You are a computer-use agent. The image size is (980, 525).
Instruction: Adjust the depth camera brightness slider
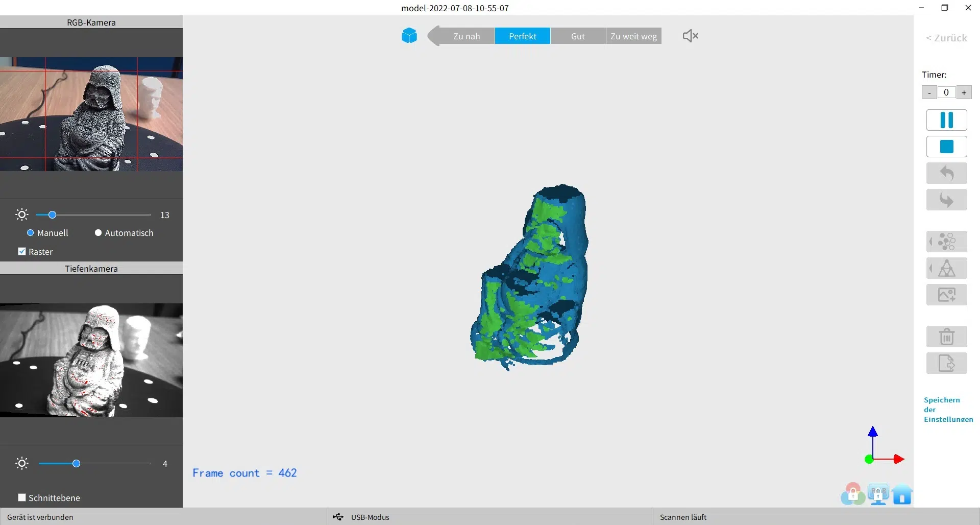coord(76,464)
